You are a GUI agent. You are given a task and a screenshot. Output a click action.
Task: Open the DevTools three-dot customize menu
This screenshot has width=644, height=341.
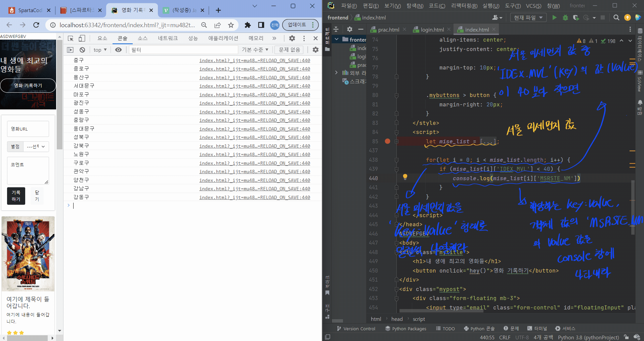(x=304, y=38)
